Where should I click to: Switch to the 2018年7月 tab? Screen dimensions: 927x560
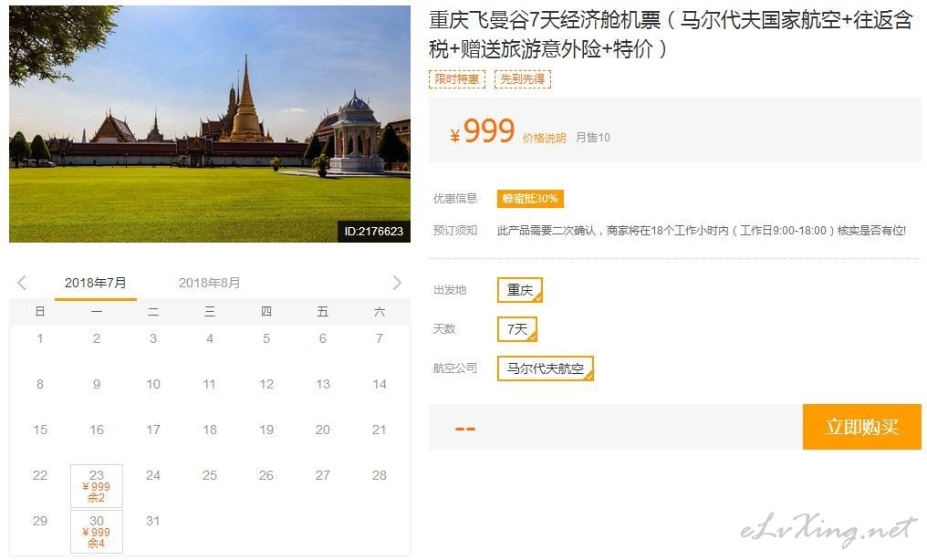tap(95, 283)
